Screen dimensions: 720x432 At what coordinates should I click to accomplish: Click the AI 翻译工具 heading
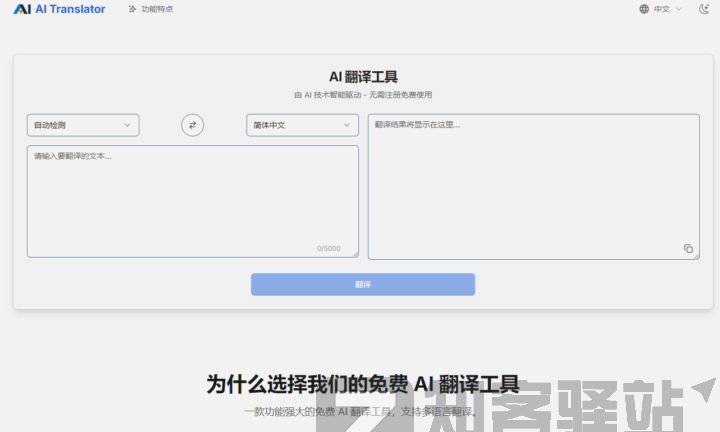(363, 77)
